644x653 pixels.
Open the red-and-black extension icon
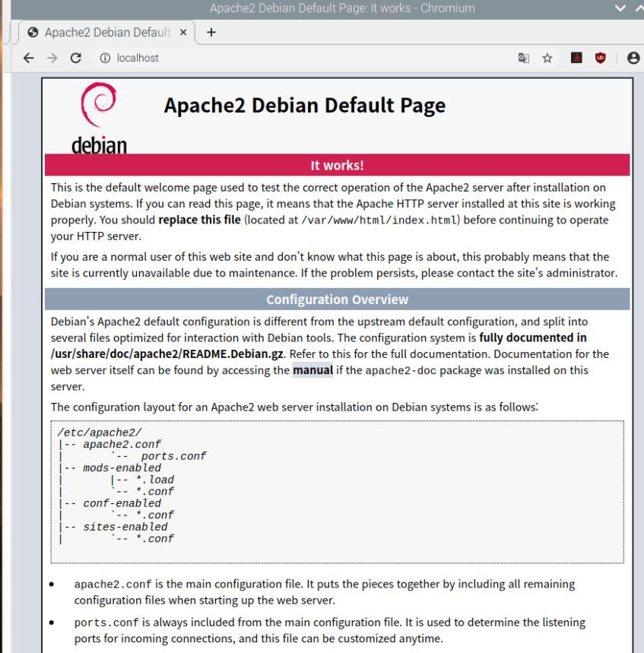[x=576, y=58]
